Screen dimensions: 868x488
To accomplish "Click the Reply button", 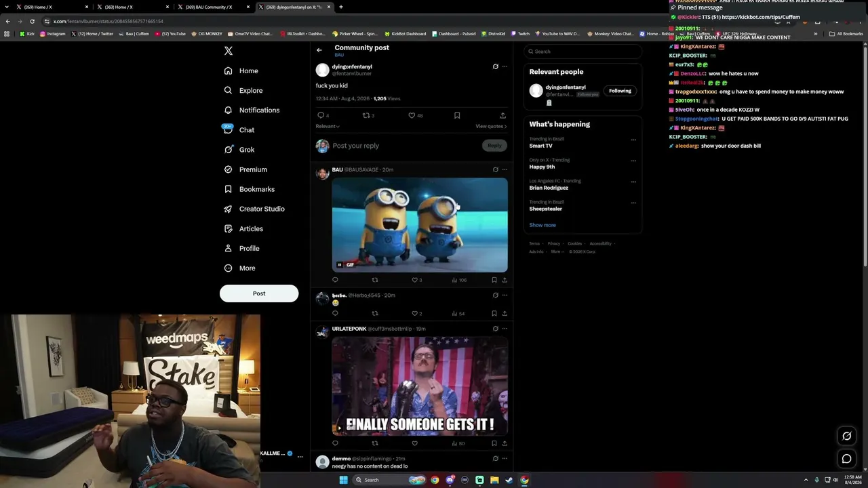I will [494, 146].
